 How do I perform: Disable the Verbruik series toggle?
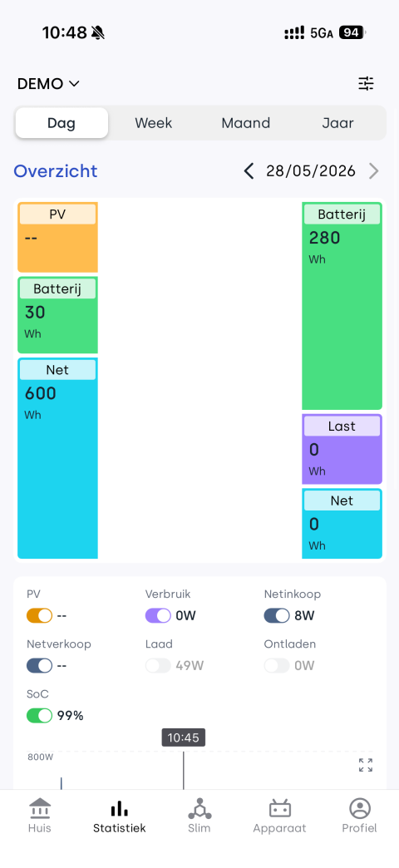pyautogui.click(x=158, y=615)
